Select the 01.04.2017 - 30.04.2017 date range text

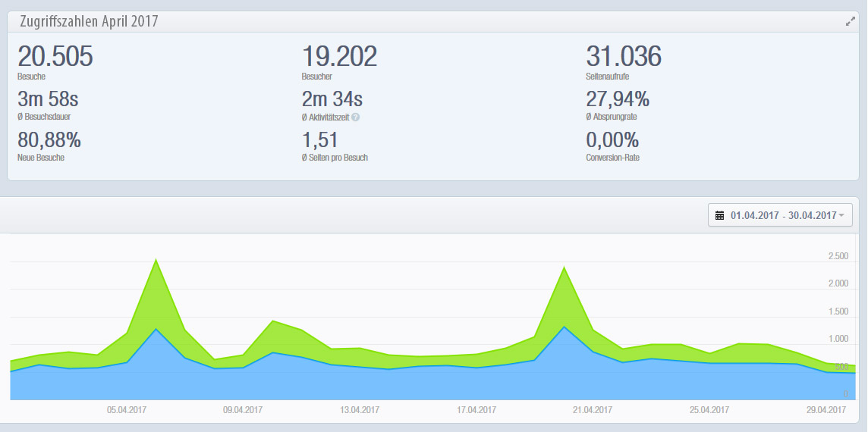(x=782, y=215)
